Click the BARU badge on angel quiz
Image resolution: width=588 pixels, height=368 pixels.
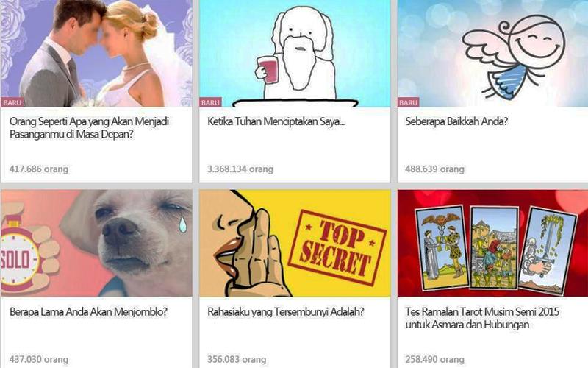(x=409, y=102)
